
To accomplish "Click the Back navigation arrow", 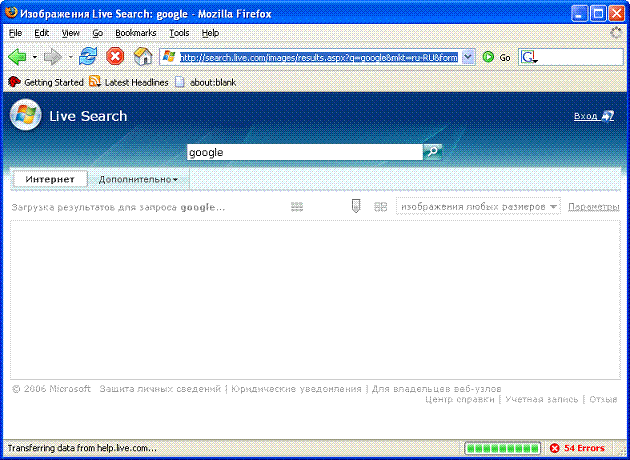I will (x=17, y=57).
